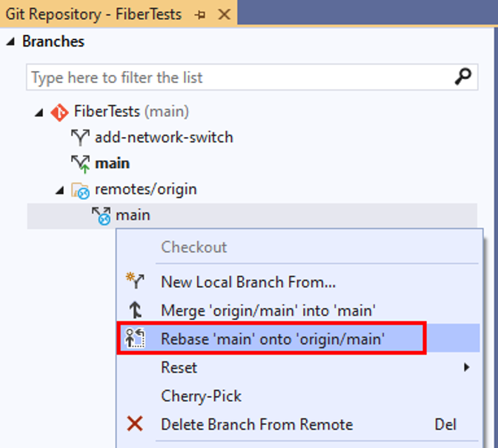Select the add-network-switch branch
The image size is (498, 448).
coord(163,138)
